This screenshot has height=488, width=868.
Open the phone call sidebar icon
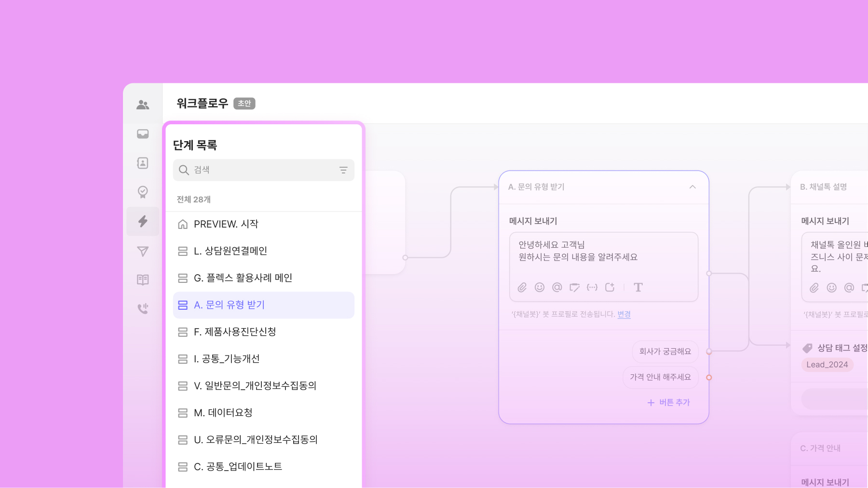tap(143, 309)
